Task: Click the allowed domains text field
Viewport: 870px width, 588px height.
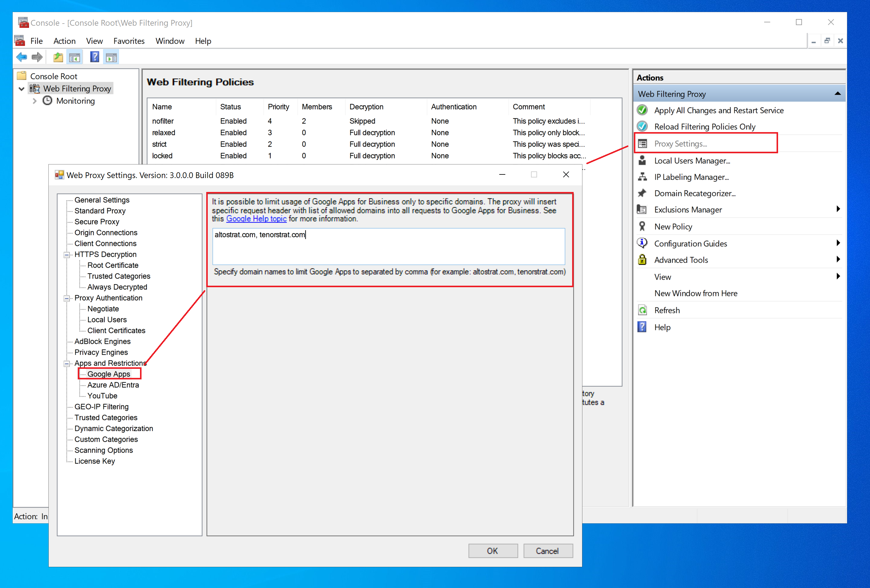Action: (389, 246)
